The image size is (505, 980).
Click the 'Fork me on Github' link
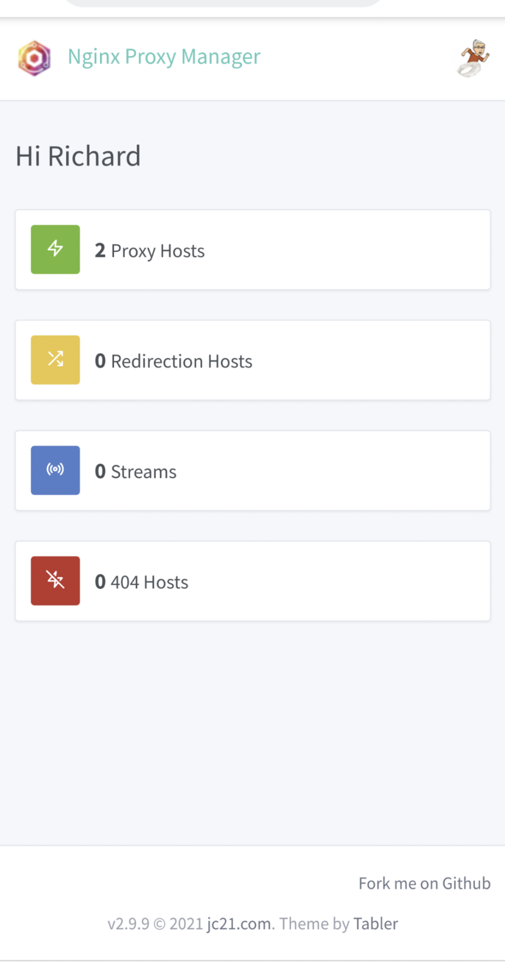pyautogui.click(x=424, y=883)
